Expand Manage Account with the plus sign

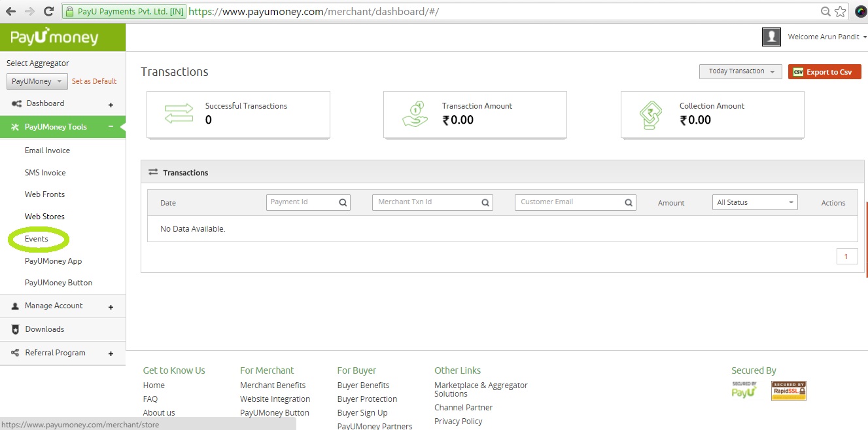pyautogui.click(x=111, y=307)
